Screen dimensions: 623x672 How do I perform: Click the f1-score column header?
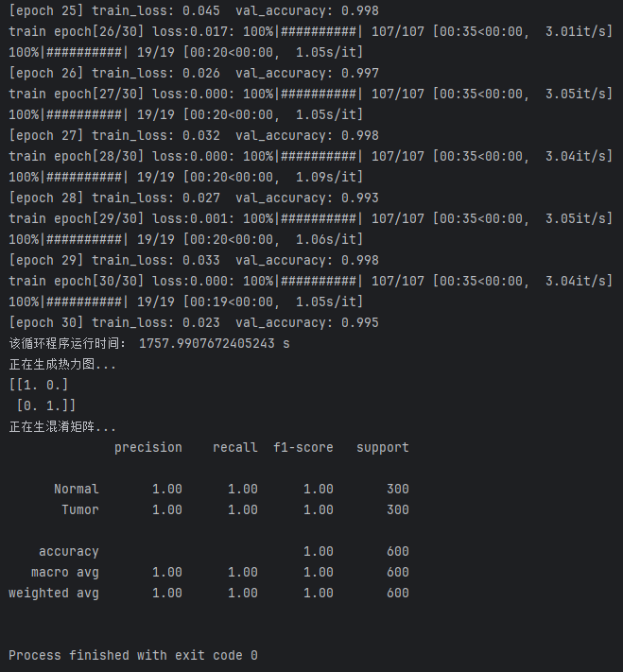click(303, 447)
